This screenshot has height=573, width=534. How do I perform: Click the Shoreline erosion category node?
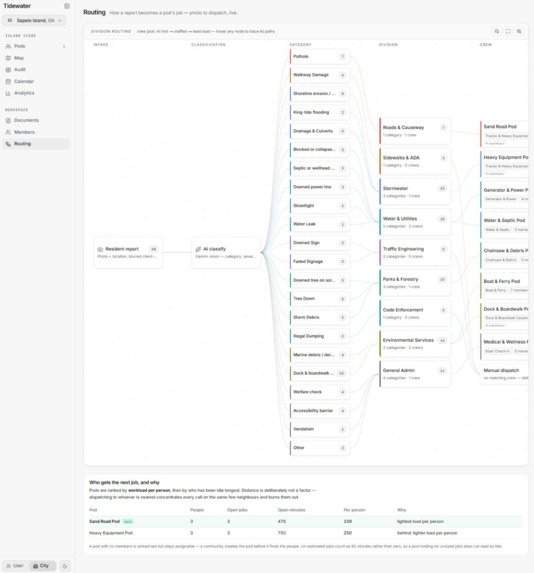[319, 94]
